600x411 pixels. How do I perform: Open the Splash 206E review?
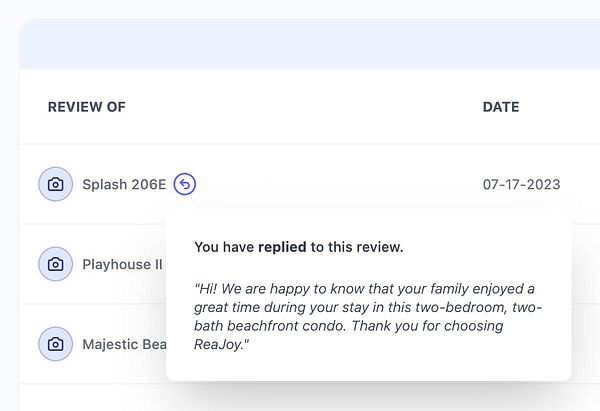point(124,185)
